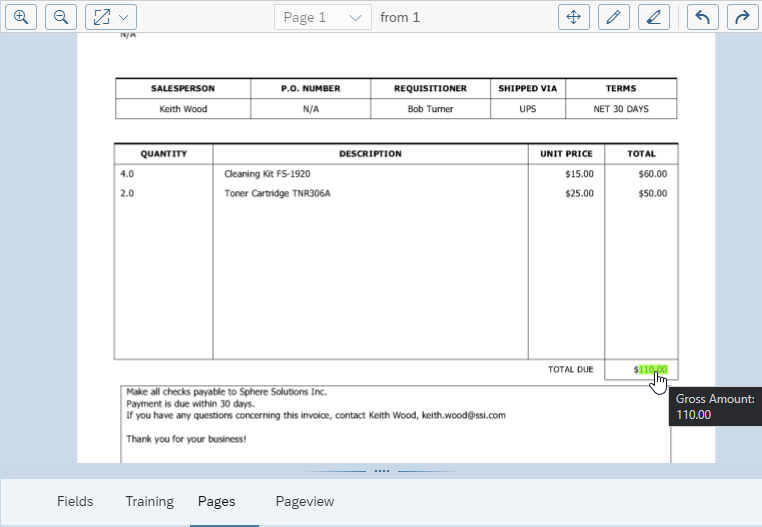This screenshot has width=762, height=527.
Task: Open the fit-to-size view dropdown
Action: click(111, 17)
